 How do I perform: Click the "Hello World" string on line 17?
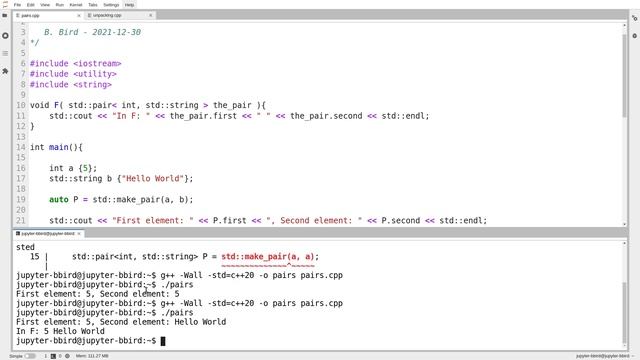[x=153, y=179]
